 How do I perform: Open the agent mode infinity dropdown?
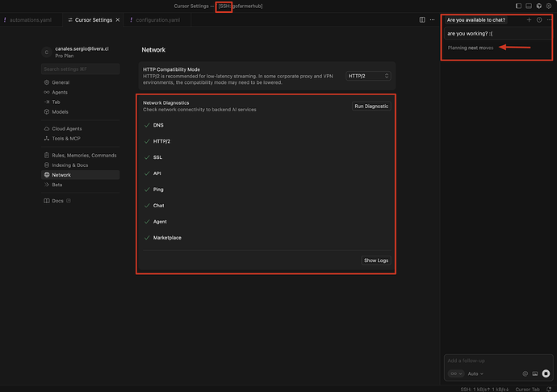[x=456, y=373]
